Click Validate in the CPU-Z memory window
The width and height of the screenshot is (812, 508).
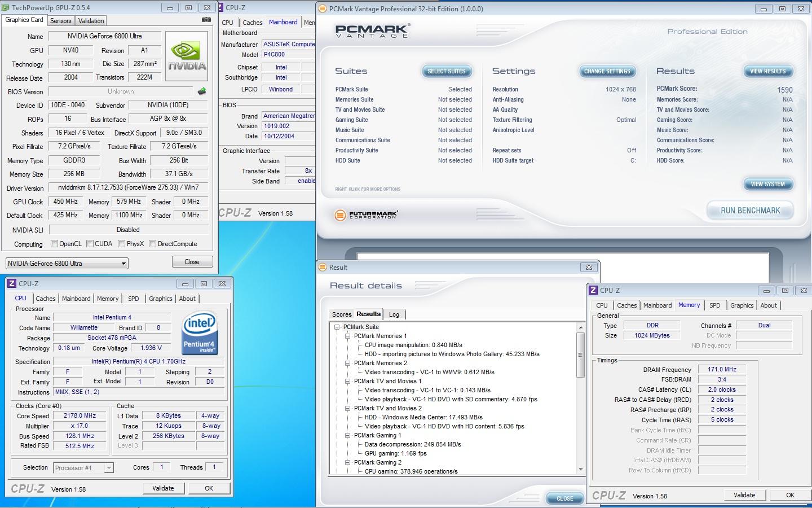click(744, 495)
